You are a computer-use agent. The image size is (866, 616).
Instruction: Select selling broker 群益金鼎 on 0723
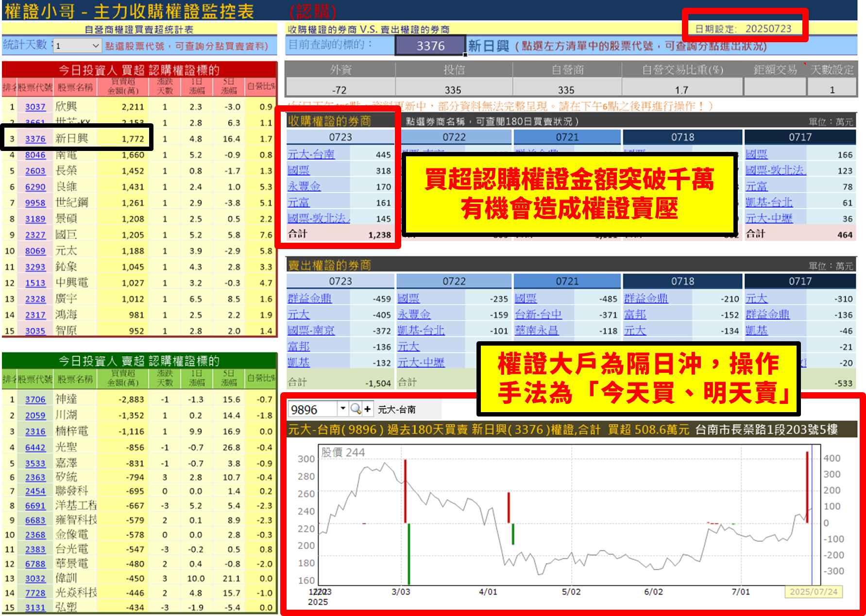pos(309,299)
